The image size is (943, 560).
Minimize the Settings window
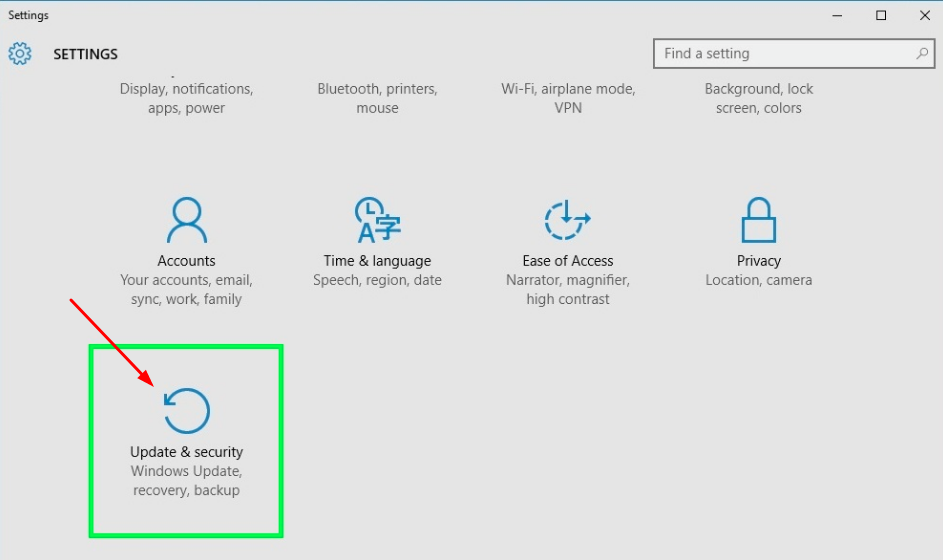tap(837, 16)
